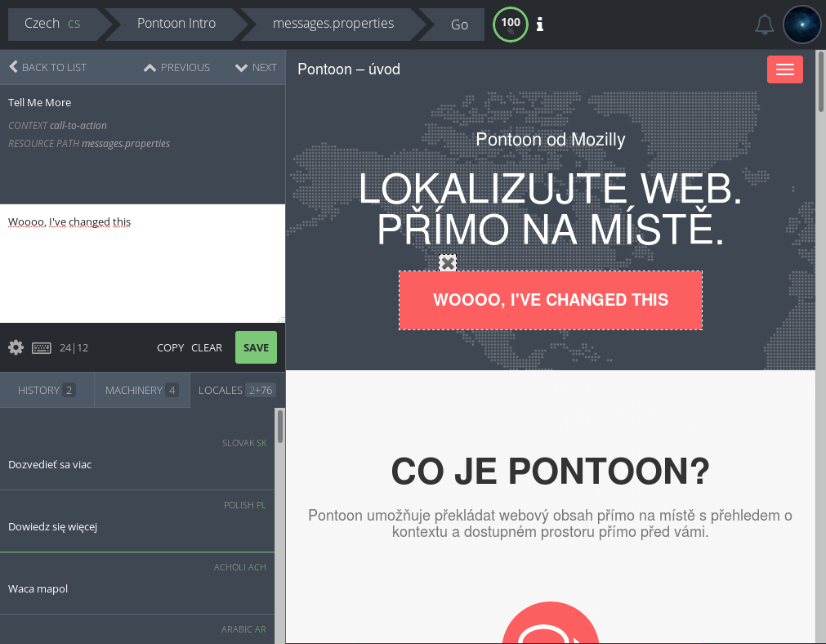Viewport: 826px width, 644px height.
Task: Click the red 'WOOOO, I'VE CHANGED THIS' button
Action: 551,301
